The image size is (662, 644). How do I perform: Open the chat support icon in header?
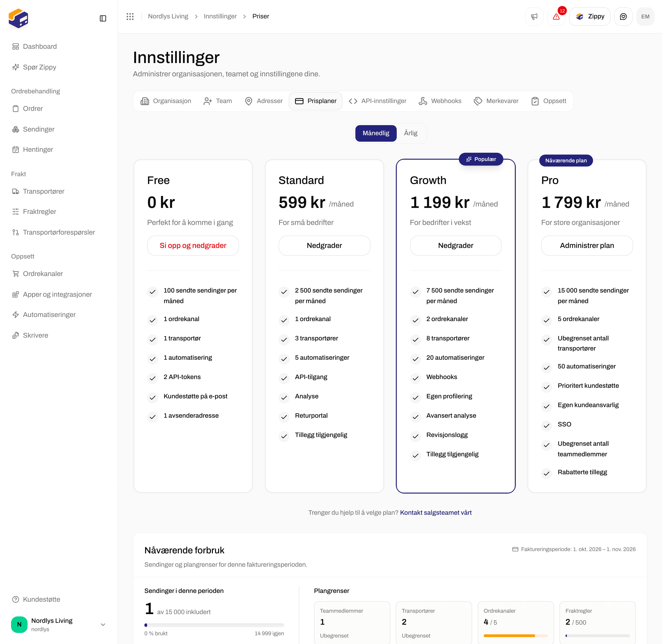[x=623, y=17]
